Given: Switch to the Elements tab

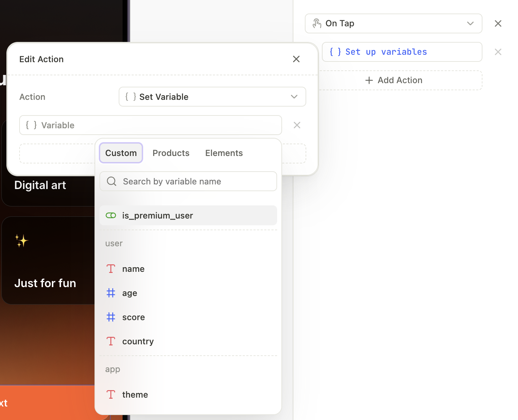Looking at the screenshot, I should 224,153.
